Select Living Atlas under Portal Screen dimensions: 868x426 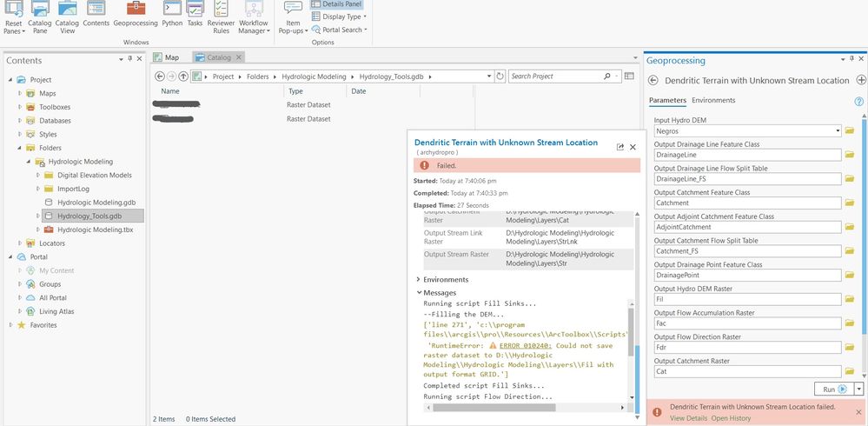point(56,311)
